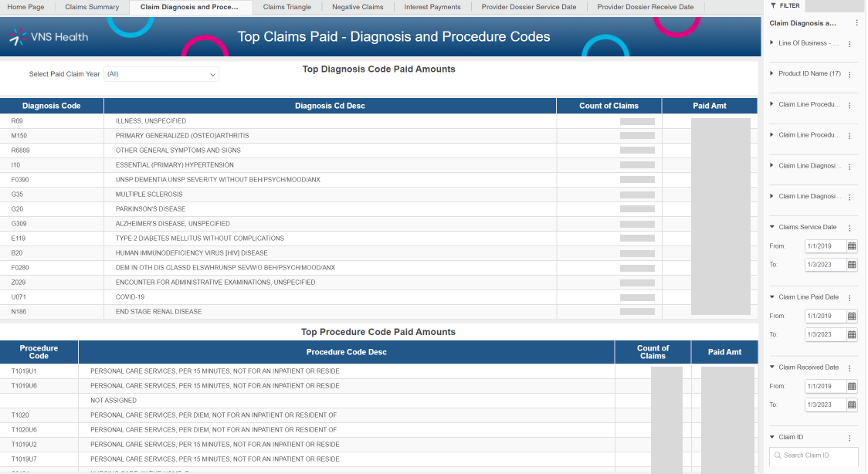The width and height of the screenshot is (868, 474).
Task: Click Diagnosis Code column header
Action: click(52, 106)
